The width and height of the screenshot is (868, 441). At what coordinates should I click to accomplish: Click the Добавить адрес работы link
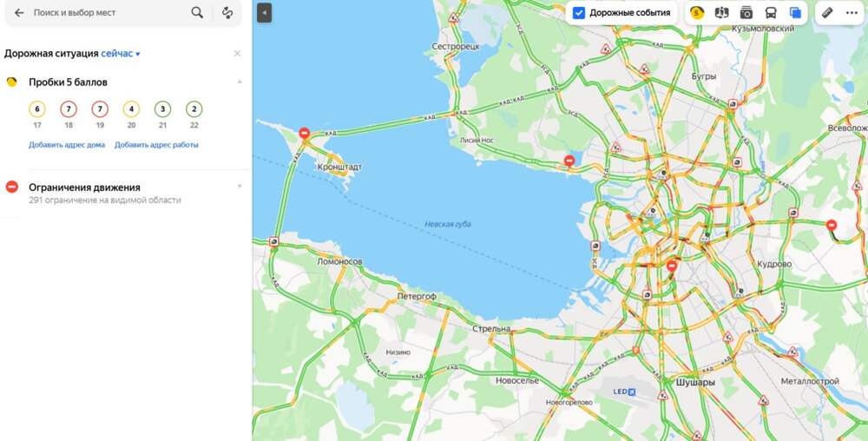(156, 145)
